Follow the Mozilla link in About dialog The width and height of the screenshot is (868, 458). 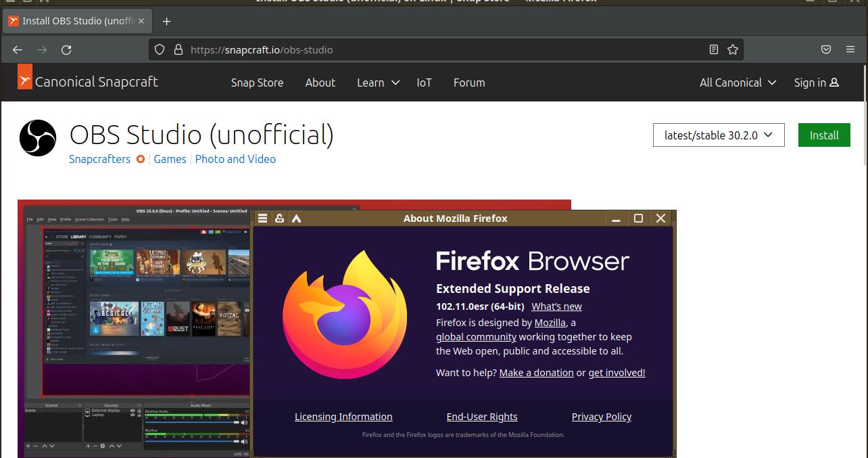(x=550, y=323)
